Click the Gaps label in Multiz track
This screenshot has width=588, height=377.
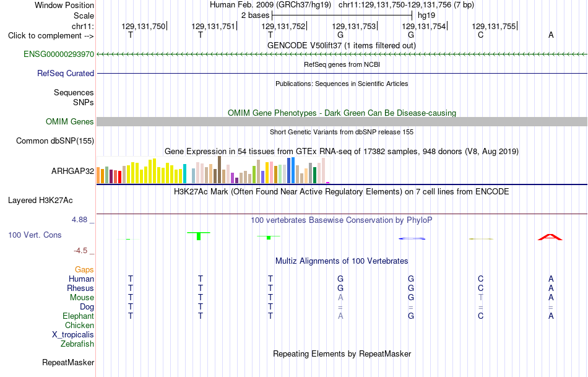pos(84,269)
